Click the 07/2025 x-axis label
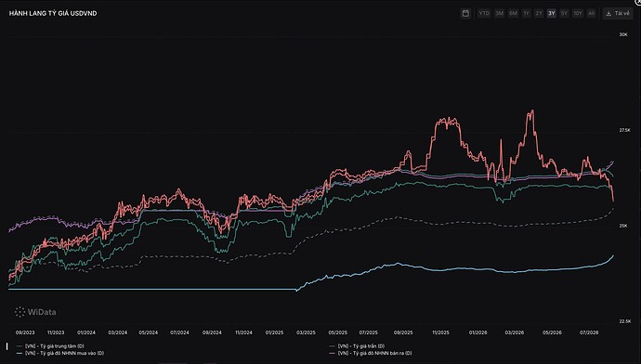 tap(368, 332)
